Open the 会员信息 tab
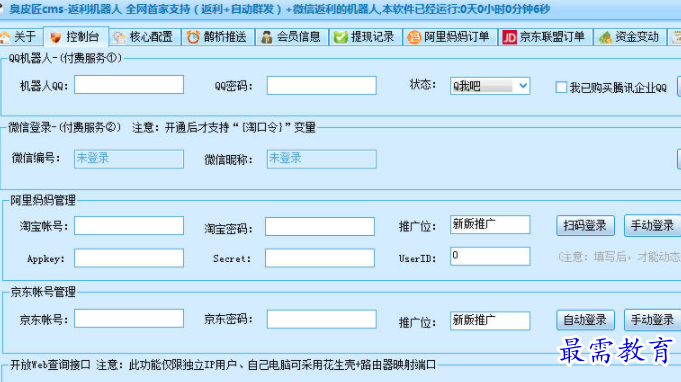 point(292,37)
